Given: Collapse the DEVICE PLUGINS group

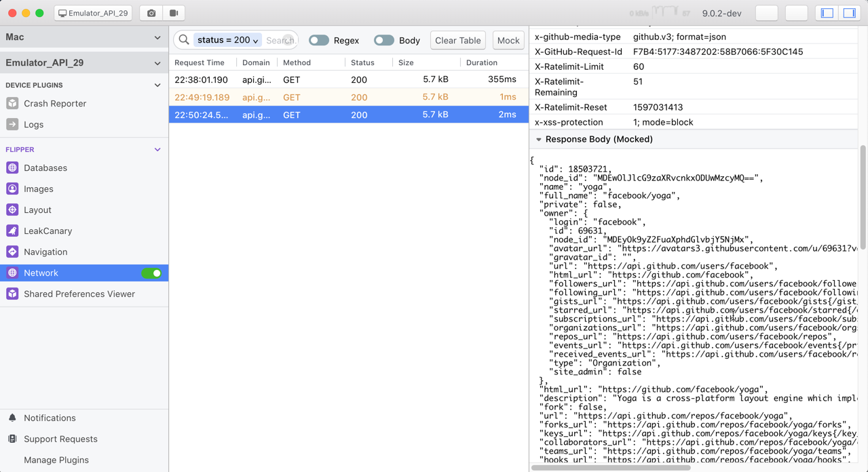Looking at the screenshot, I should (x=157, y=85).
